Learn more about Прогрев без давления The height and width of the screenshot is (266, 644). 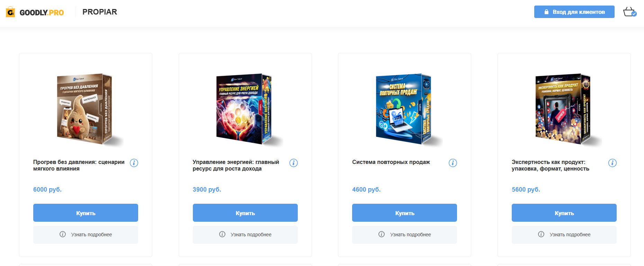pyautogui.click(x=86, y=235)
